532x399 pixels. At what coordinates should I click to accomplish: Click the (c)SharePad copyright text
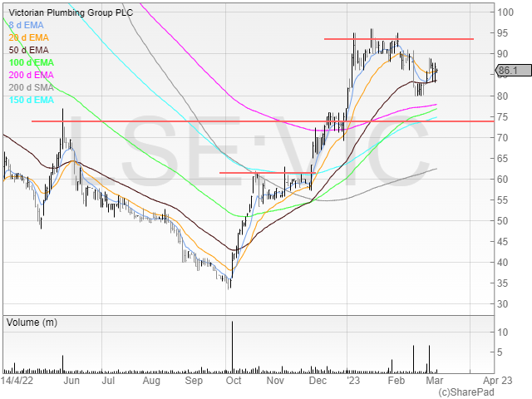click(466, 392)
